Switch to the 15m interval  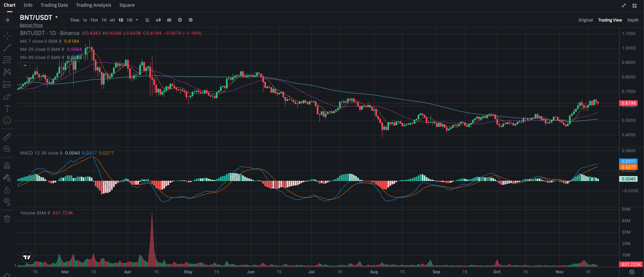click(94, 20)
